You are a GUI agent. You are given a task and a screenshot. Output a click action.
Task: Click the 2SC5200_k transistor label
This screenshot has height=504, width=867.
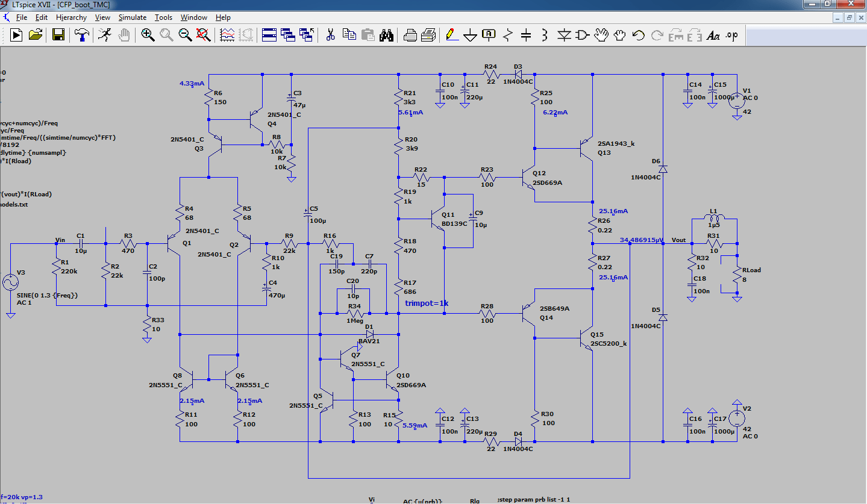(x=609, y=343)
